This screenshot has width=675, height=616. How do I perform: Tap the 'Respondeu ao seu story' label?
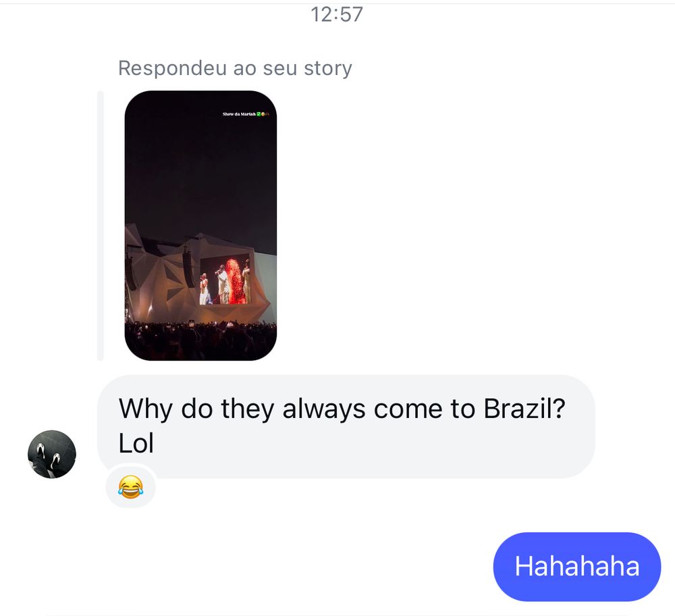click(235, 68)
